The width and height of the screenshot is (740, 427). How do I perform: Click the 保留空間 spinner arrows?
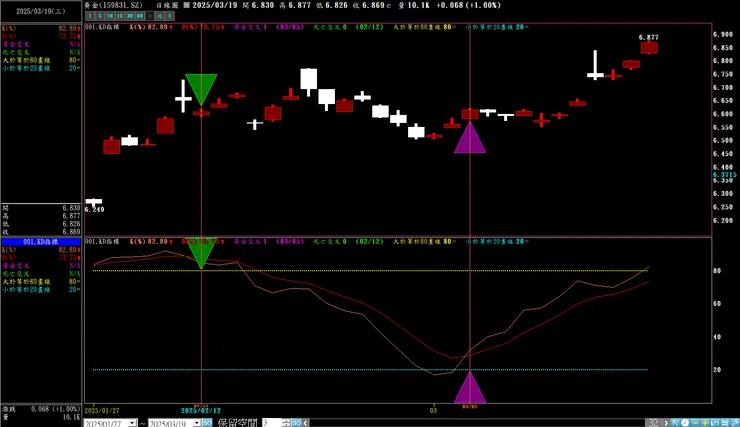click(x=286, y=423)
